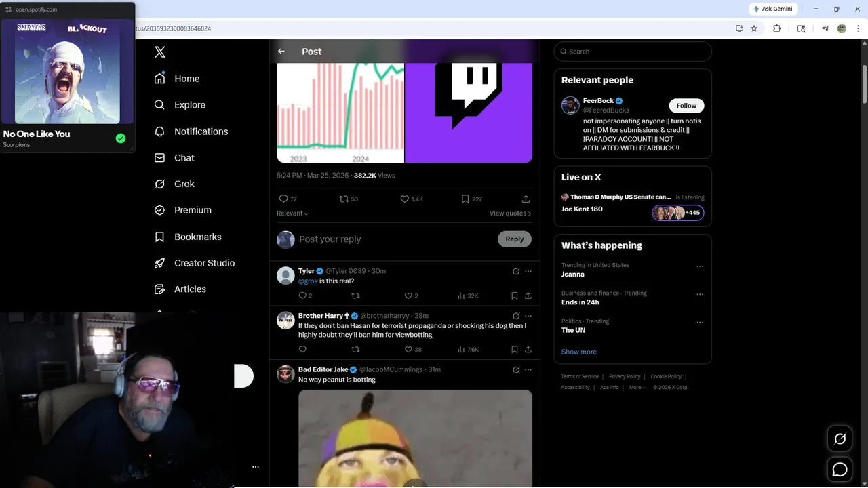Open FeerBock's profile name

tap(598, 101)
